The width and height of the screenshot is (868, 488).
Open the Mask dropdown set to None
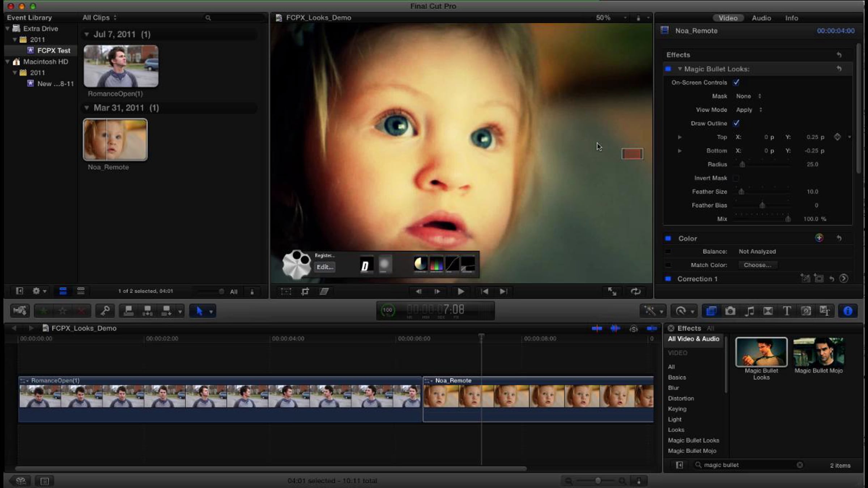748,96
